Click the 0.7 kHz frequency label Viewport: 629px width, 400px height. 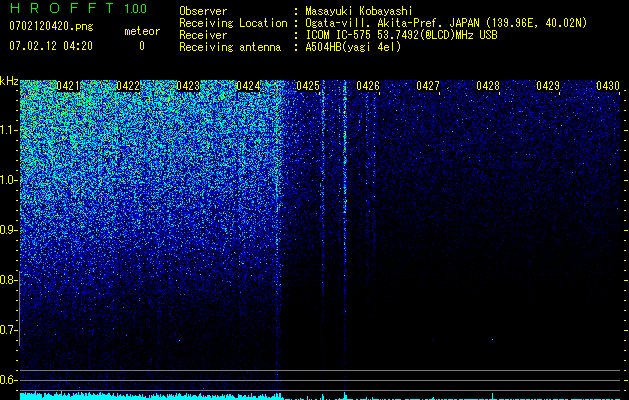(x=8, y=330)
